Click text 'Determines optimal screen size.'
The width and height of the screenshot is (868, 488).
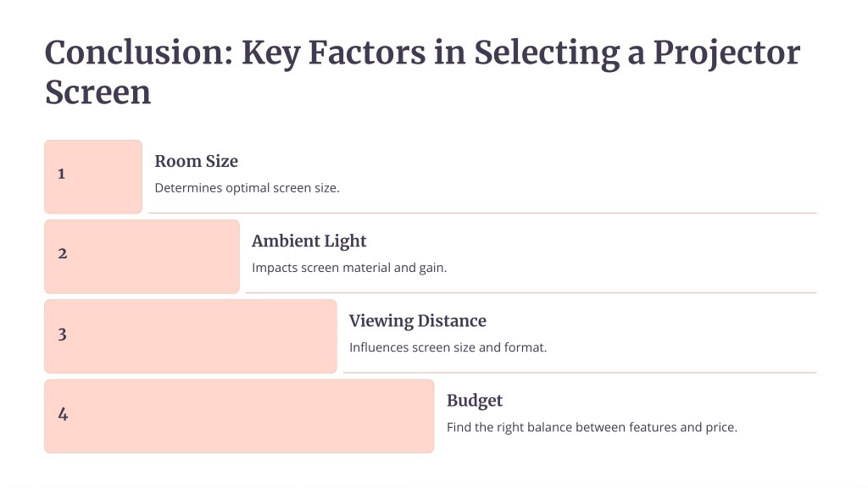coord(247,188)
